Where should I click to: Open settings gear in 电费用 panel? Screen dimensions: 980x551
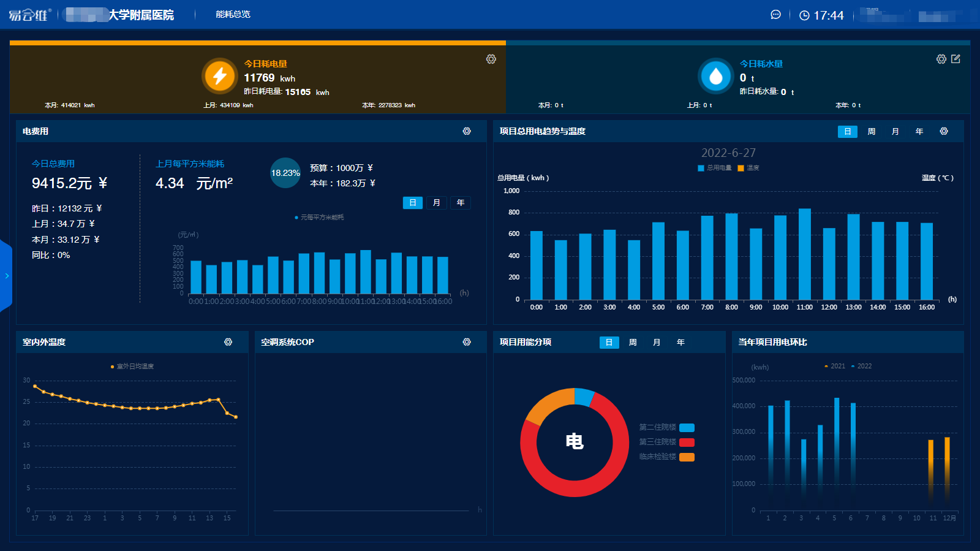pyautogui.click(x=467, y=131)
